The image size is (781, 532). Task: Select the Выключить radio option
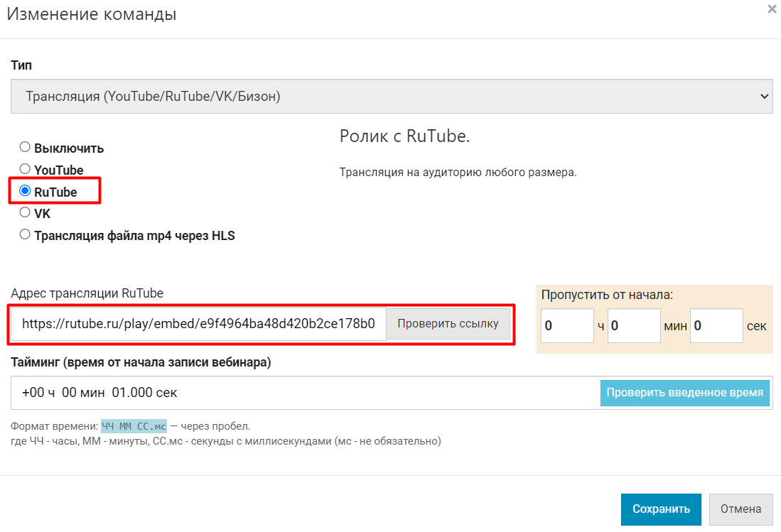(25, 148)
